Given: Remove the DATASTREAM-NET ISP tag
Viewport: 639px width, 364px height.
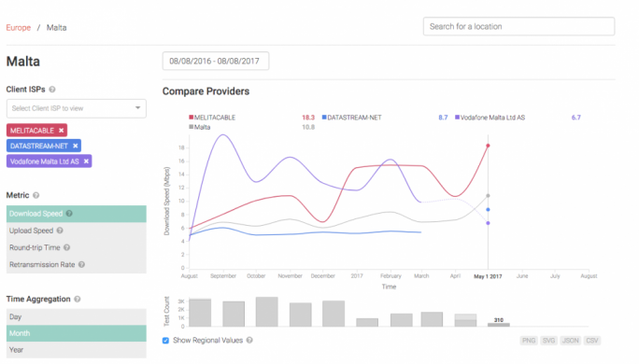Looking at the screenshot, I should [x=76, y=146].
